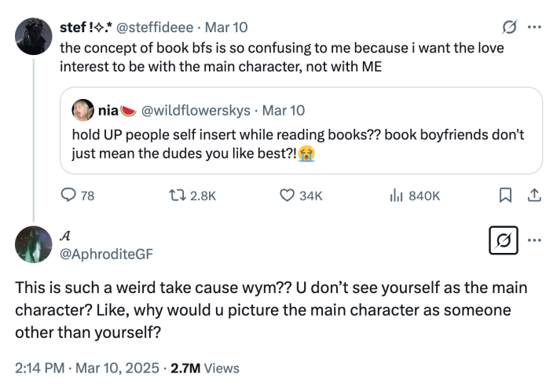Open AphroditeGF's profile avatar
Image resolution: width=557 pixels, height=392 pixels.
click(34, 244)
